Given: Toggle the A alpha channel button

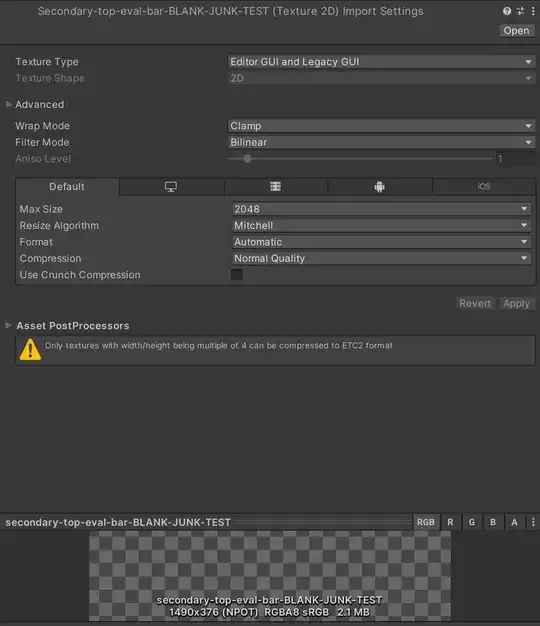Looking at the screenshot, I should [514, 522].
